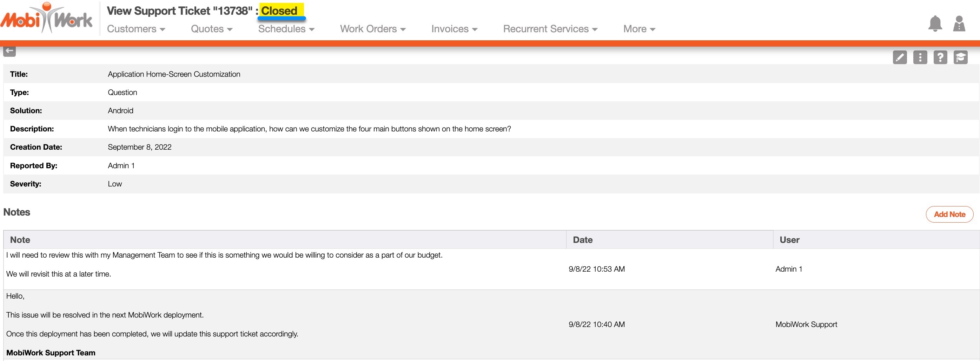Click the Add Note button
The height and width of the screenshot is (361, 980).
949,214
